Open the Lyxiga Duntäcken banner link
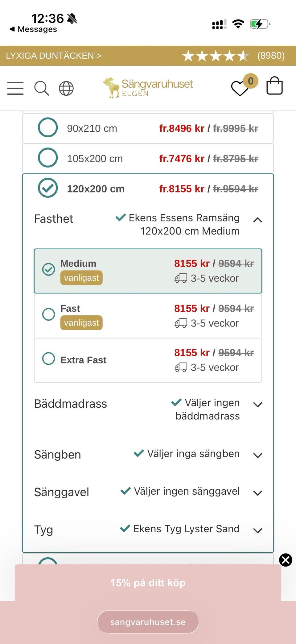Image resolution: width=296 pixels, height=644 pixels. (54, 56)
